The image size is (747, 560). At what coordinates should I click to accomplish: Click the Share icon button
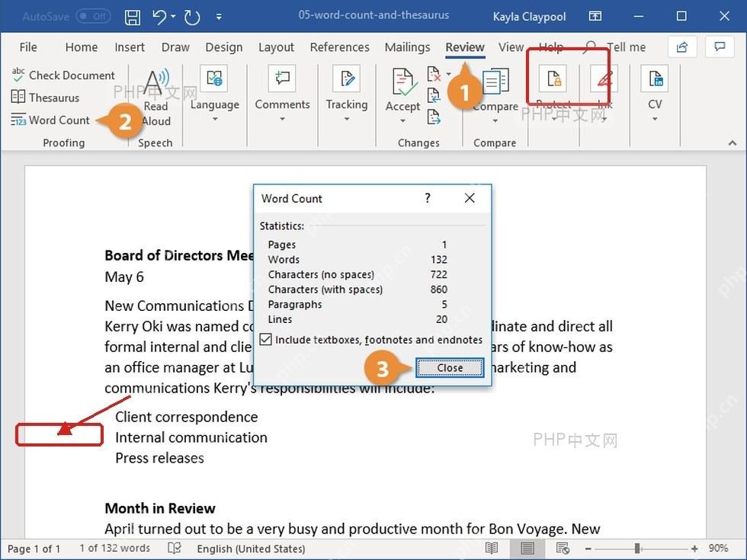coord(682,46)
